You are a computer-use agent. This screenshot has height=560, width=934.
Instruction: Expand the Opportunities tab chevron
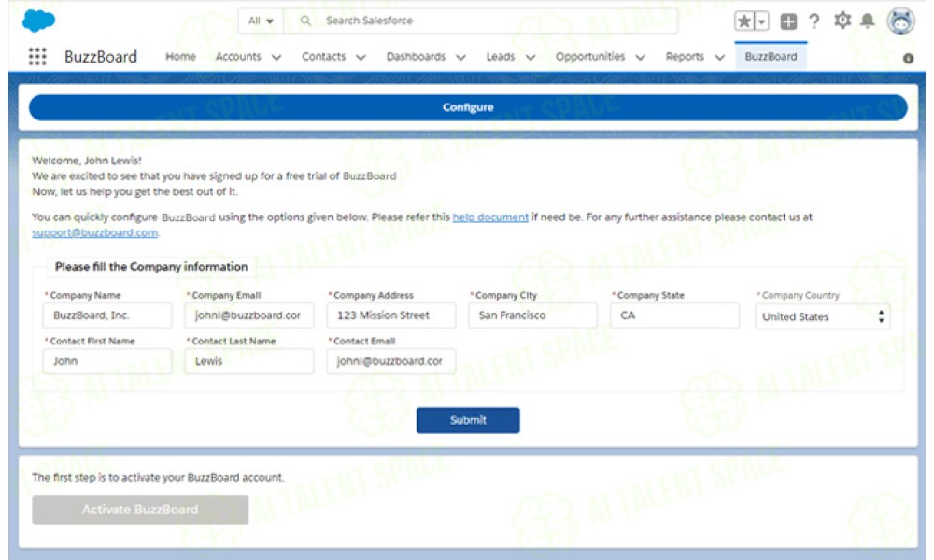click(x=641, y=57)
